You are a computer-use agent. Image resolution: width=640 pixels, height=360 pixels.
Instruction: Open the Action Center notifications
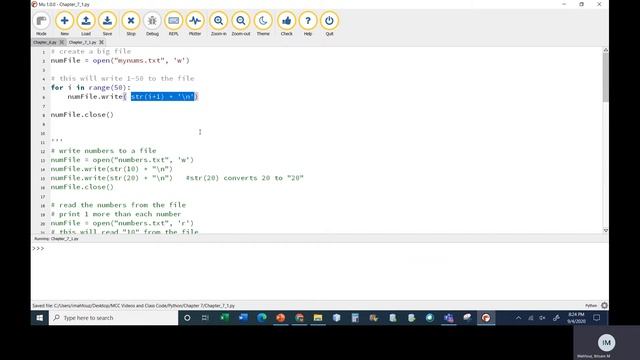[597, 318]
